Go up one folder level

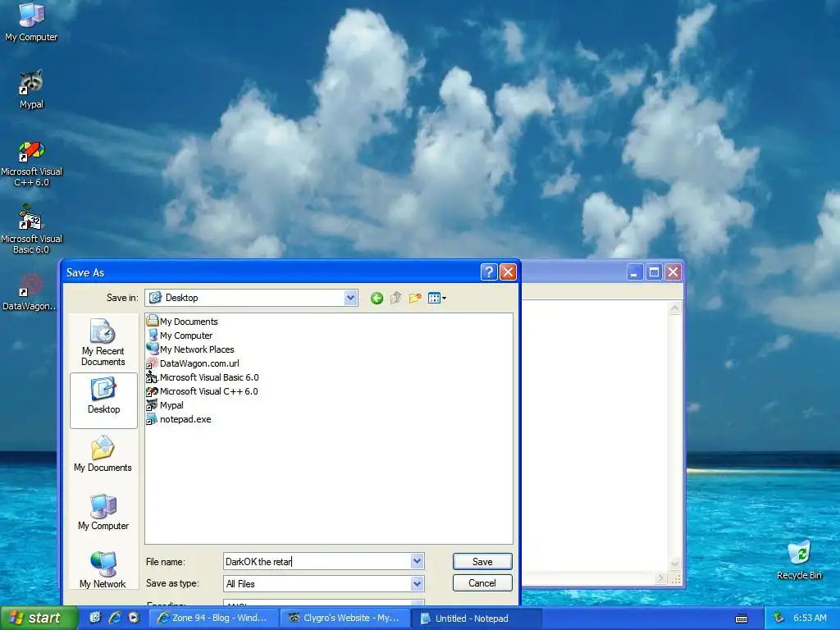click(396, 298)
